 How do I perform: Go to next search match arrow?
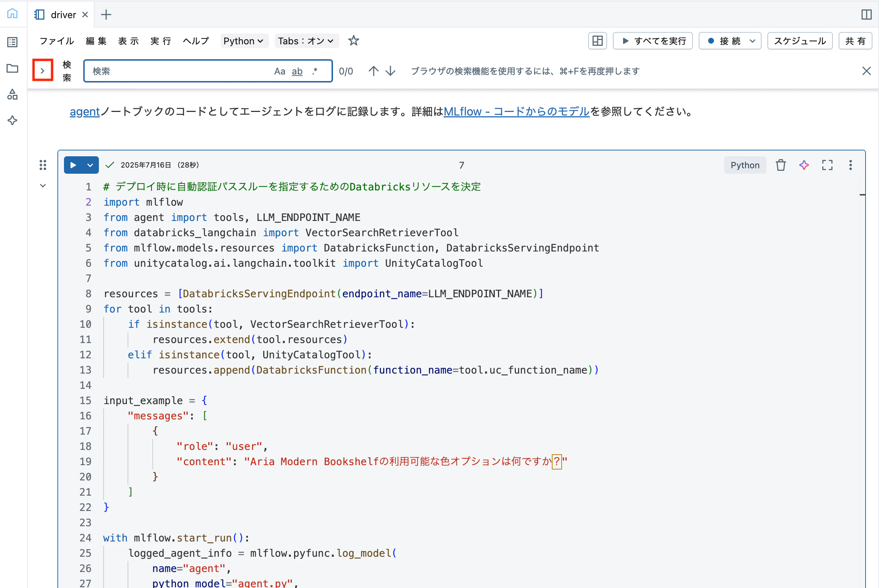[x=390, y=71]
